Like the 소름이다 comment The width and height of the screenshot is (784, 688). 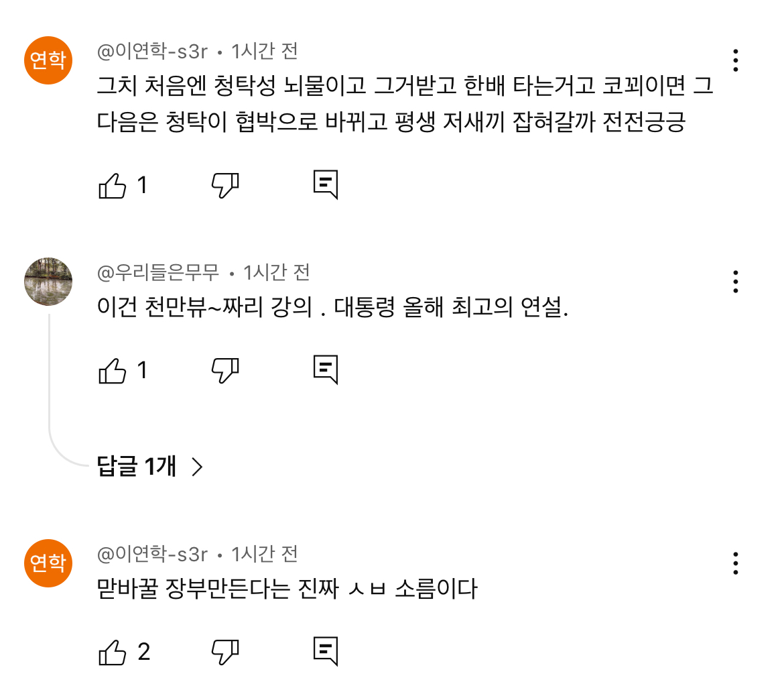click(x=113, y=651)
